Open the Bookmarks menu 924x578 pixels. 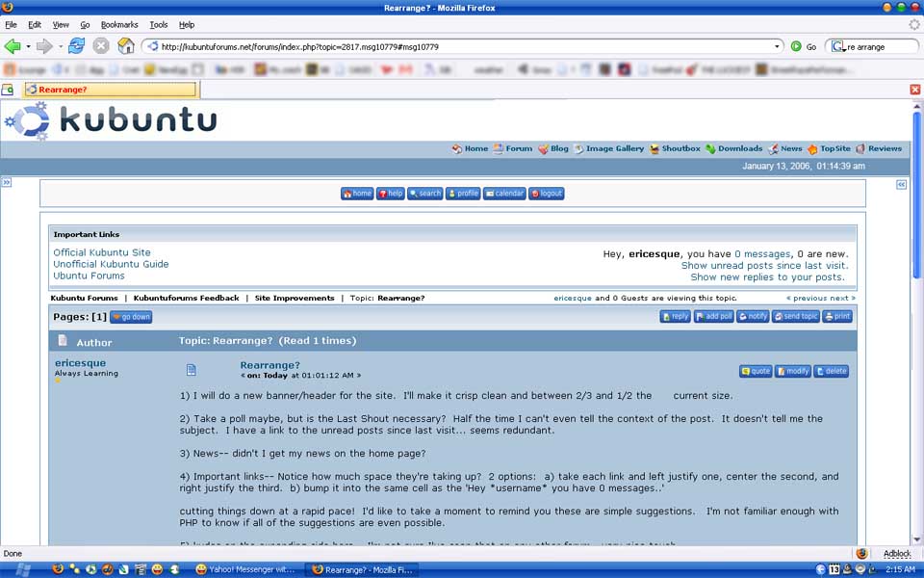coord(119,24)
